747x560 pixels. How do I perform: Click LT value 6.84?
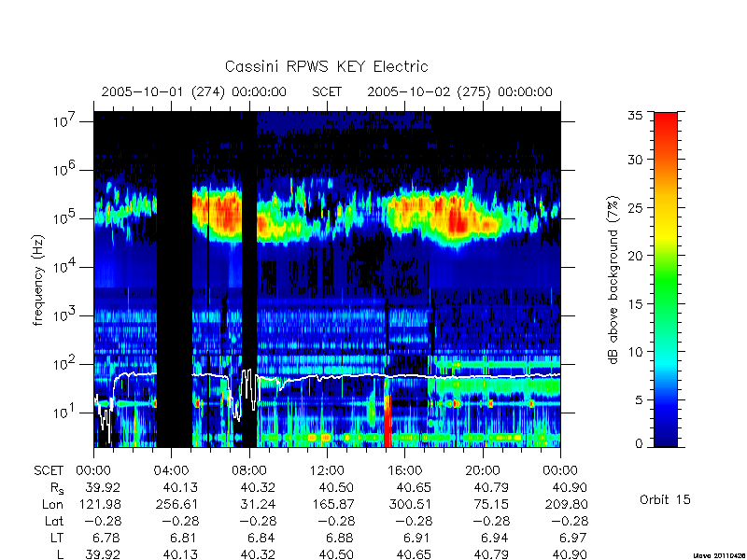pos(262,539)
